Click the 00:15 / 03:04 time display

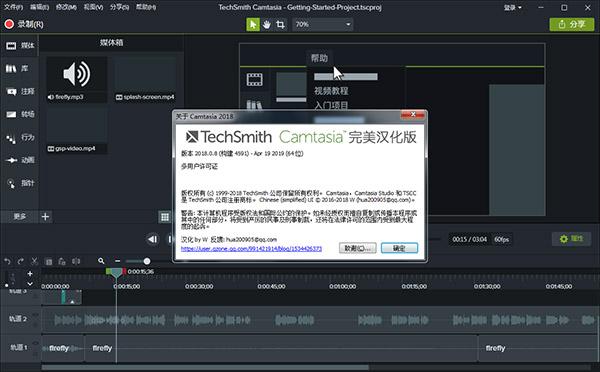(x=469, y=240)
